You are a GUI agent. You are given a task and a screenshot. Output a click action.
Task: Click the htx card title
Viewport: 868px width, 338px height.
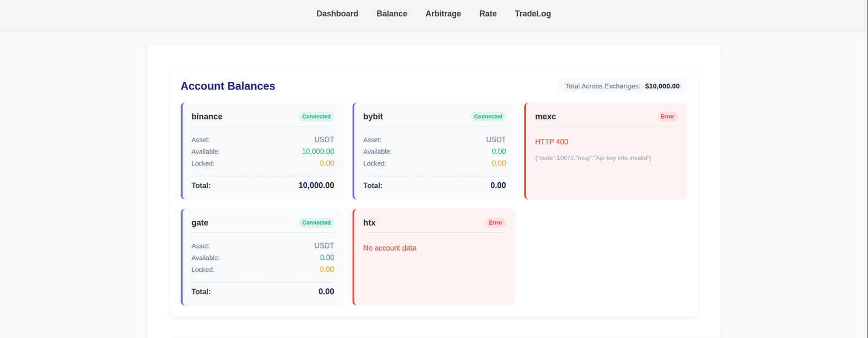[x=369, y=223]
